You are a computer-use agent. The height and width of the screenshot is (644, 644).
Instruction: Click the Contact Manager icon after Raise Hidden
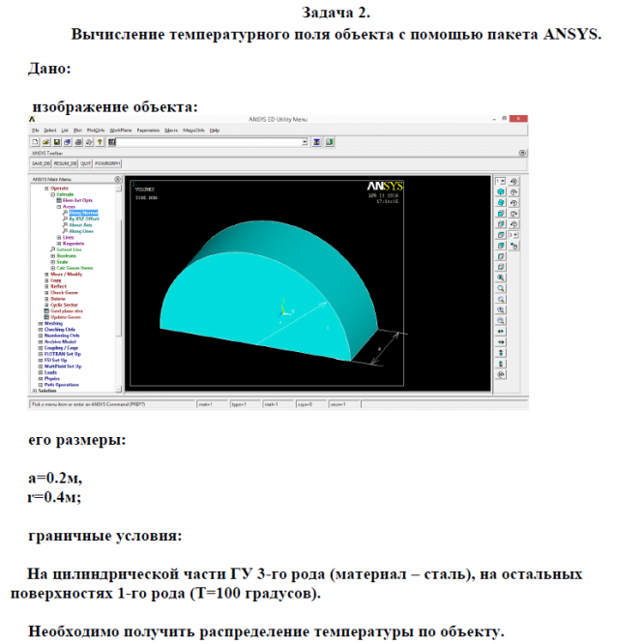click(x=330, y=142)
